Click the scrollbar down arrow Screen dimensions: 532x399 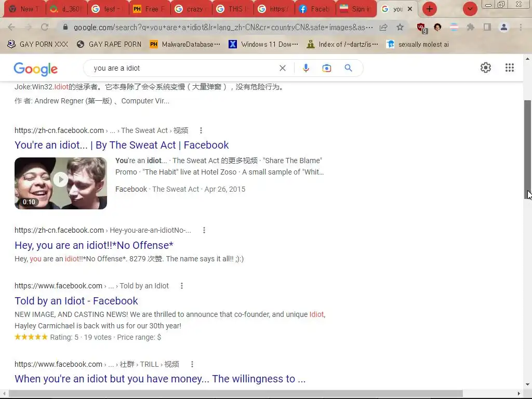(x=527, y=384)
